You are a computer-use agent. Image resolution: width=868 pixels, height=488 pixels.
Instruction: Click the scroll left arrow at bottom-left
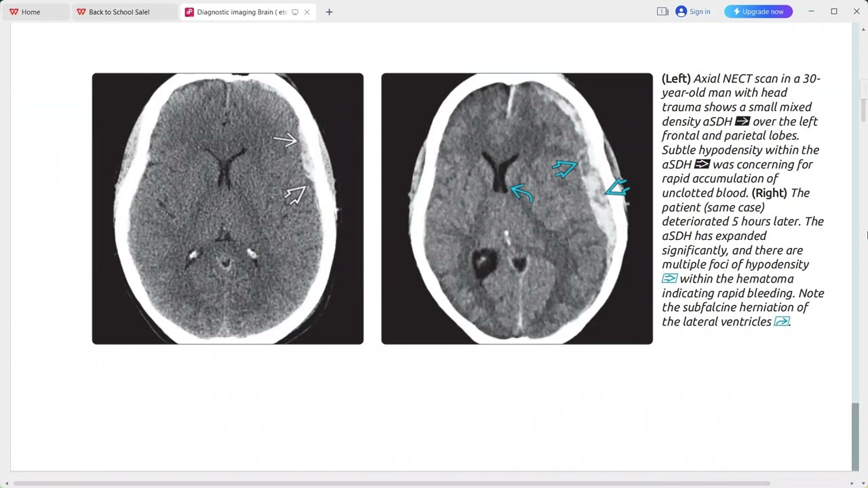tap(7, 483)
